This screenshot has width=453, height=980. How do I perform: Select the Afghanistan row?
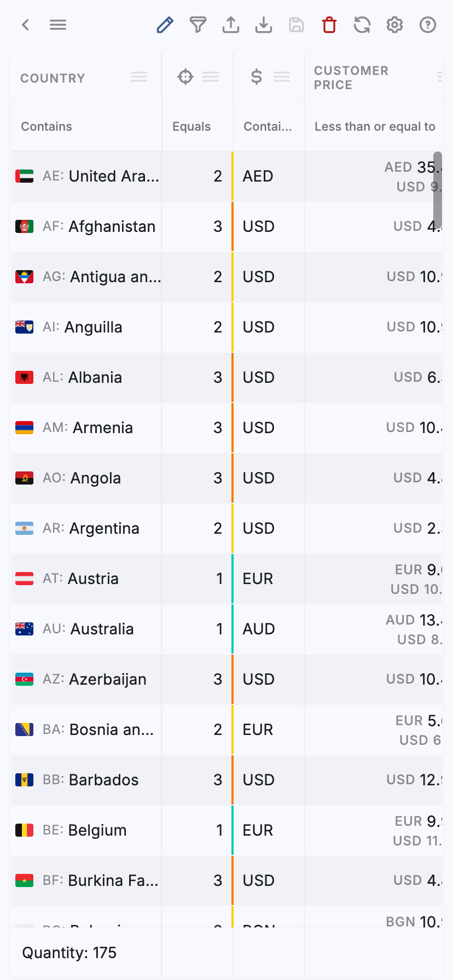click(112, 226)
